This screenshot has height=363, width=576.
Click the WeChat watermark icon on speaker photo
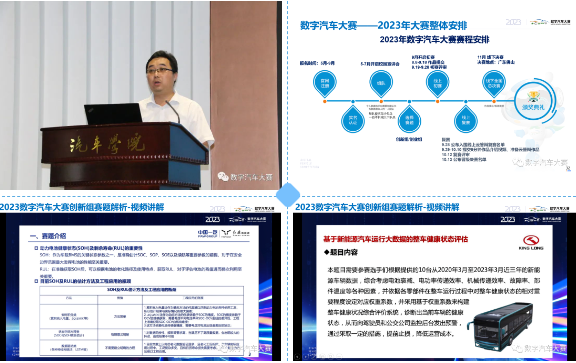tap(223, 177)
